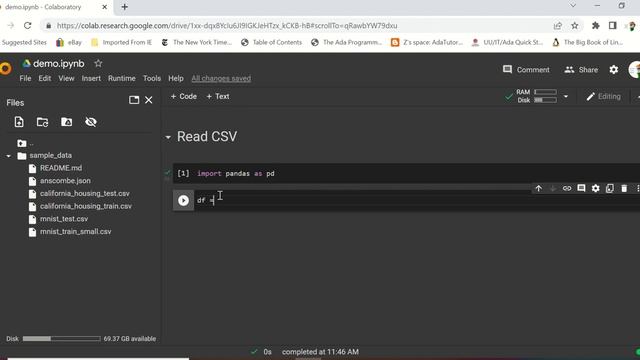Close the demo.ipynb browser tab

click(104, 7)
